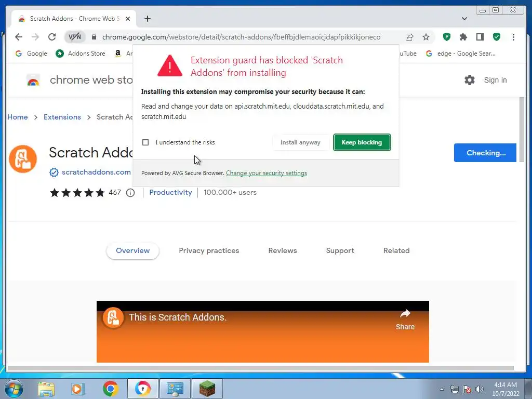532x399 pixels.
Task: Select the Overview tab
Action: click(x=132, y=251)
